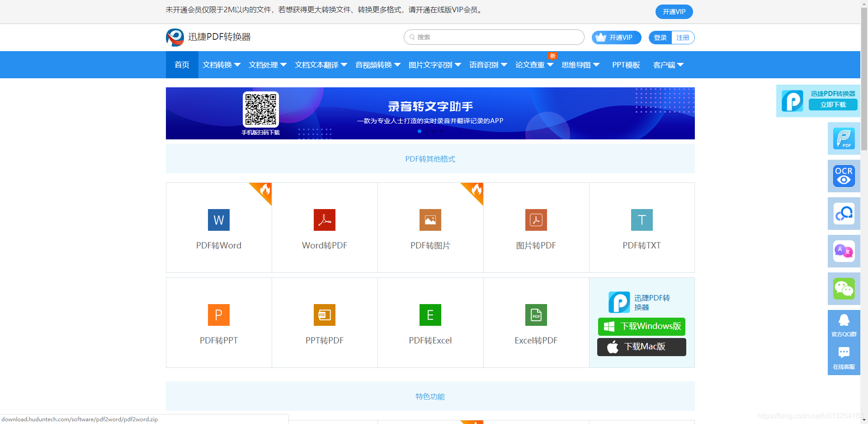Expand the 思维导图 dropdown menu

(x=580, y=65)
